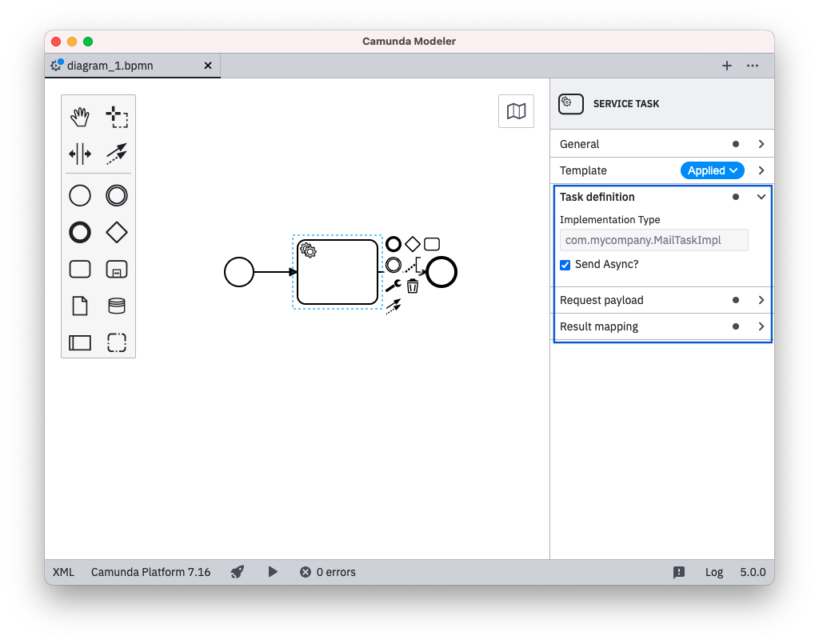Click the Implementation Type field
Screen dimensions: 819x644
(653, 240)
